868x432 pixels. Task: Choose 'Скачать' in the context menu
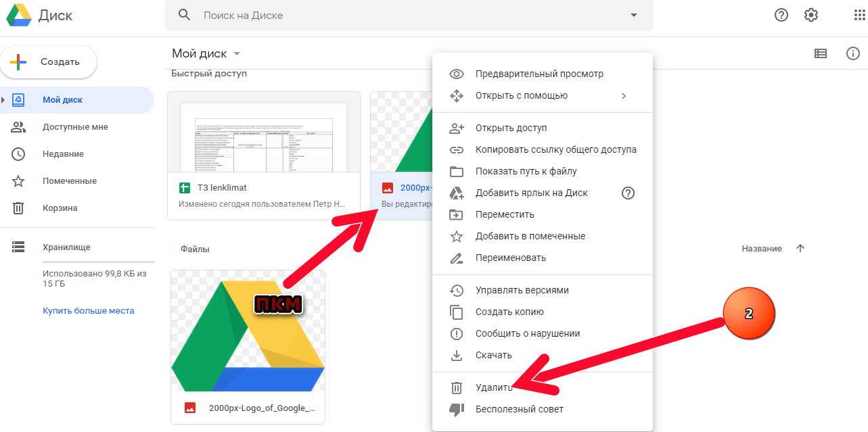click(x=543, y=355)
